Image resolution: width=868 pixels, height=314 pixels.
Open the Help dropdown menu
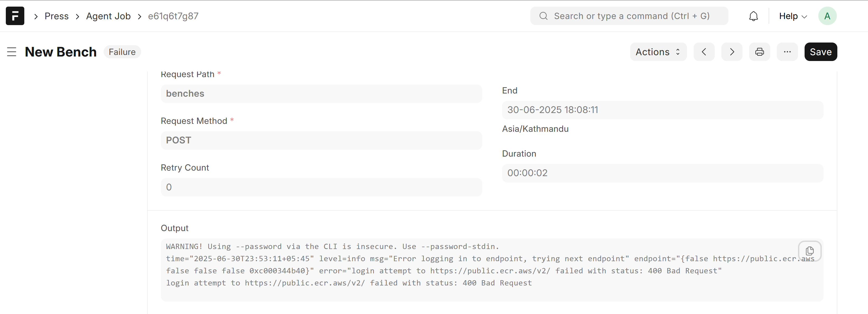tap(793, 16)
